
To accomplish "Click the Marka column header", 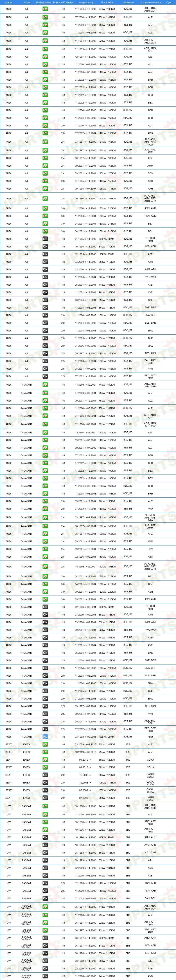I will pos(9,2).
